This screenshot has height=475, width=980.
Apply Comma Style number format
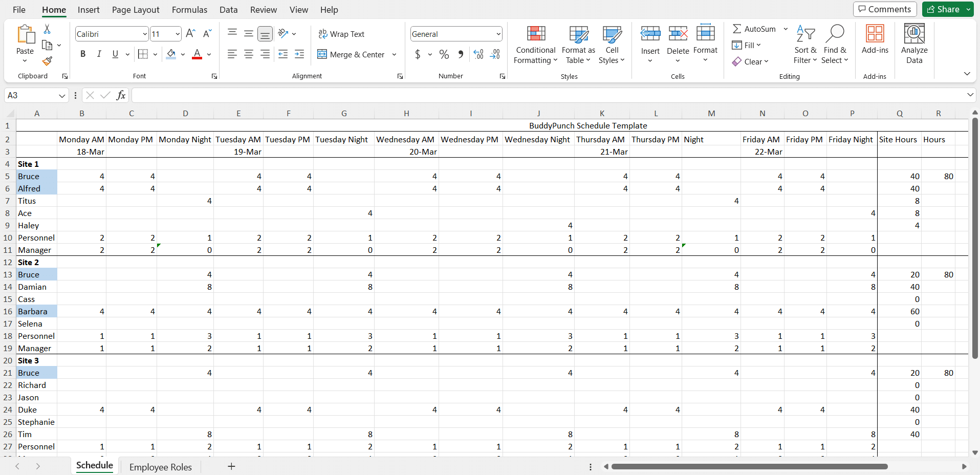(x=460, y=54)
